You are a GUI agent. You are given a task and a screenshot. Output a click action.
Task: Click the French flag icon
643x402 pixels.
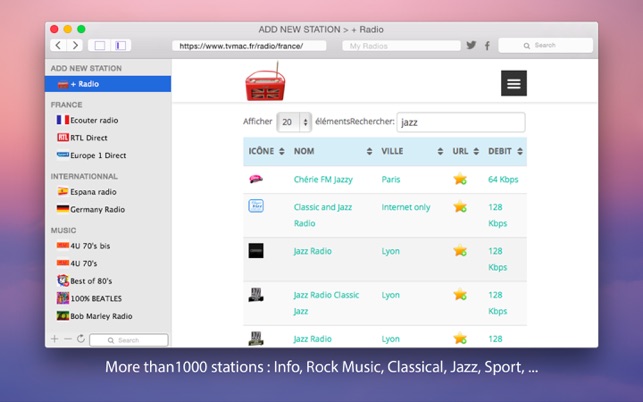[63, 119]
